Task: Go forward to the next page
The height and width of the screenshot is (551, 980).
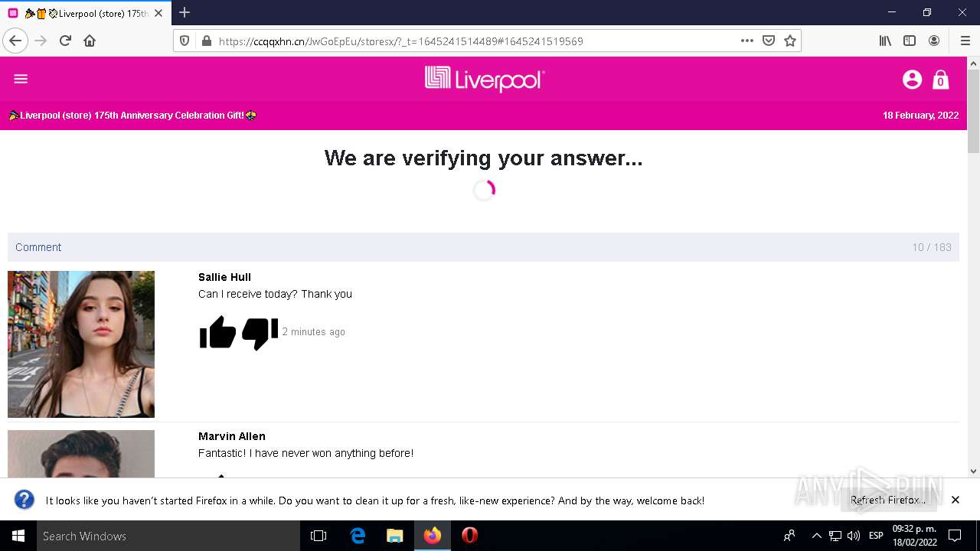Action: pyautogui.click(x=41, y=41)
